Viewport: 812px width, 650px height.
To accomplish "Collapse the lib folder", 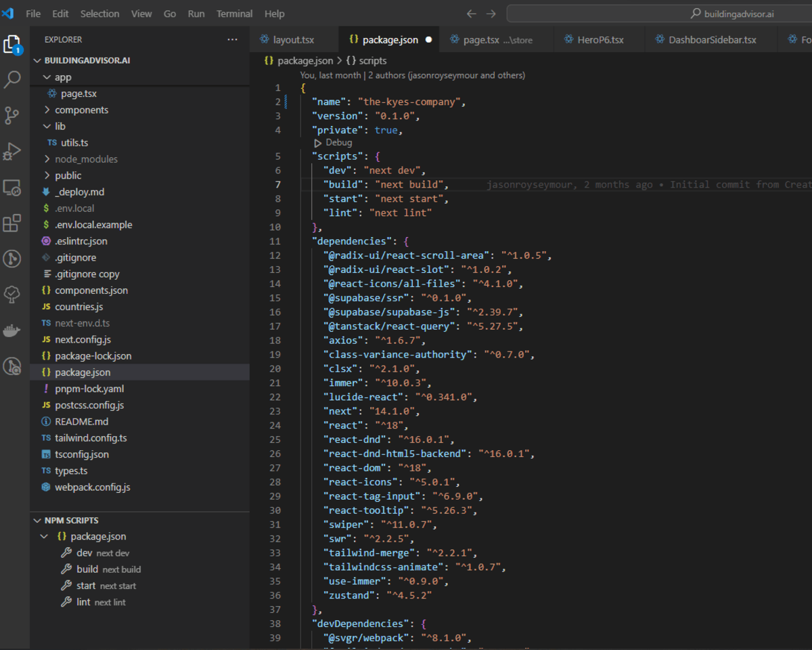I will 60,126.
